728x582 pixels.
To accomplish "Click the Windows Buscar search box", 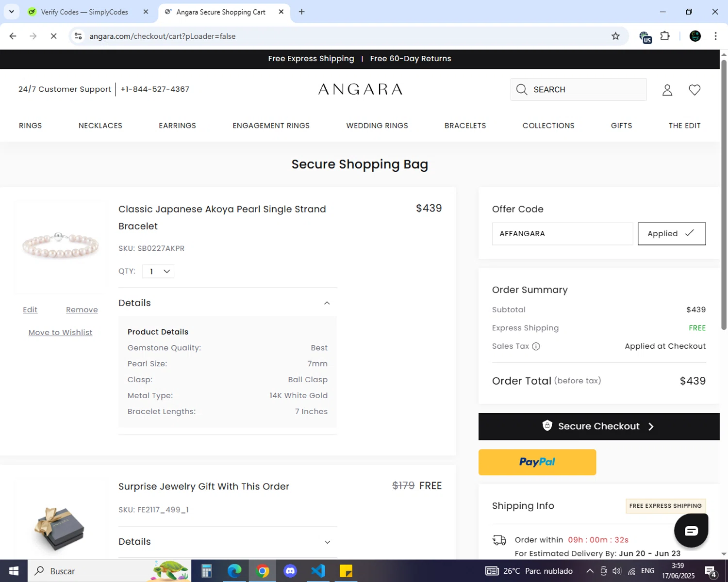I will click(x=110, y=571).
